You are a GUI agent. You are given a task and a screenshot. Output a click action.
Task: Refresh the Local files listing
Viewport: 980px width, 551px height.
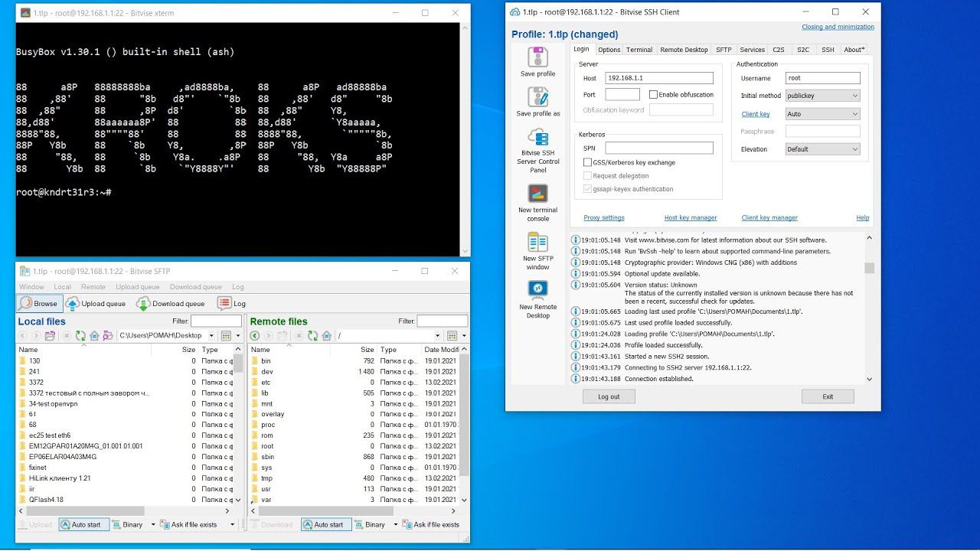coord(80,335)
